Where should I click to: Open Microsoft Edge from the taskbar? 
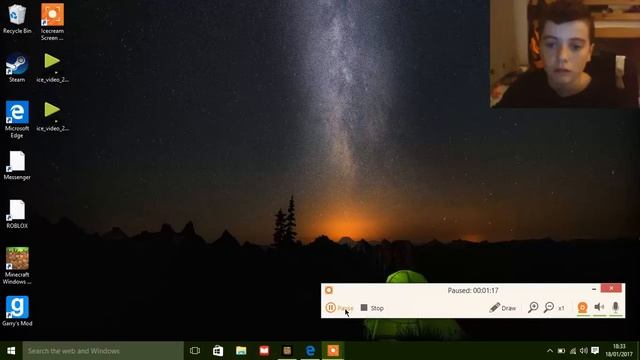(x=310, y=351)
